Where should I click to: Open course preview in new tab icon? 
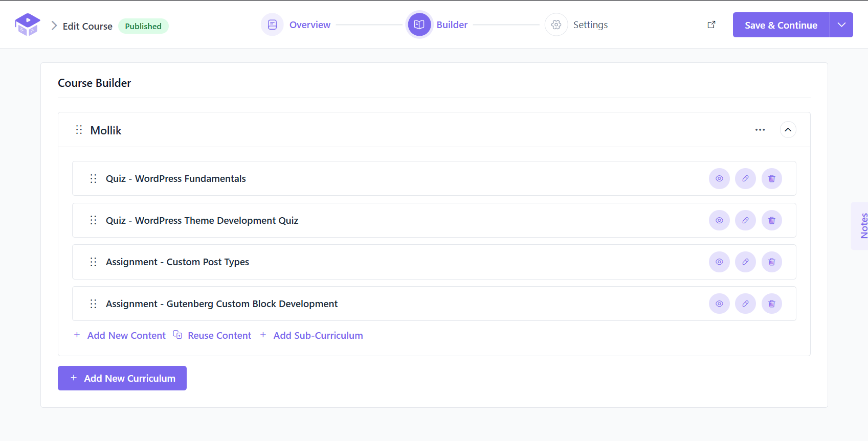click(711, 25)
